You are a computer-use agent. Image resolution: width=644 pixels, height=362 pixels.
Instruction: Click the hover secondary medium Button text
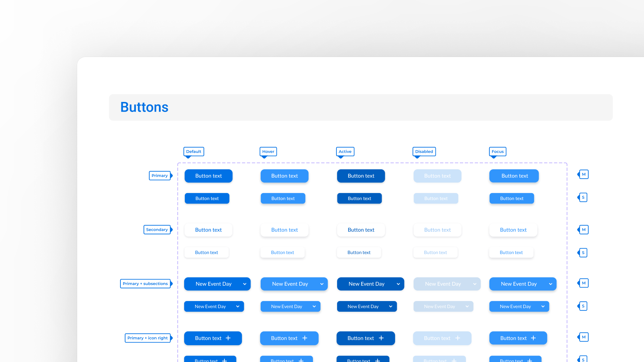284,230
